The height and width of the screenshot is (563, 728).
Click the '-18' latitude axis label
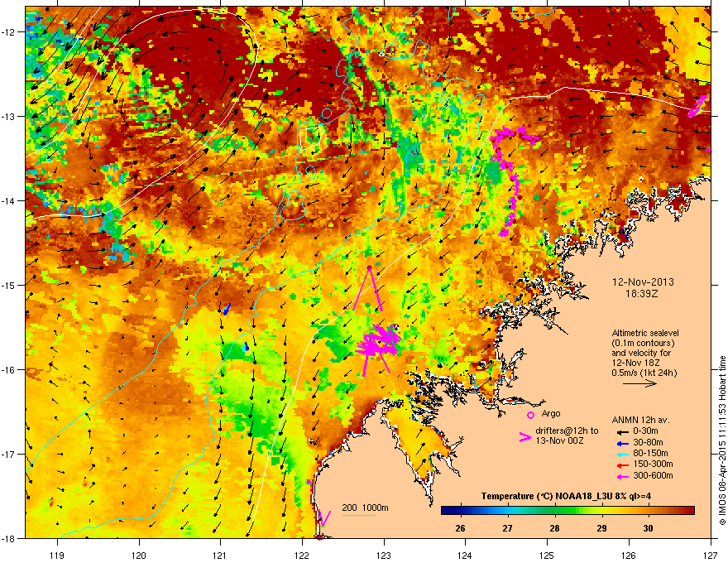pos(9,538)
